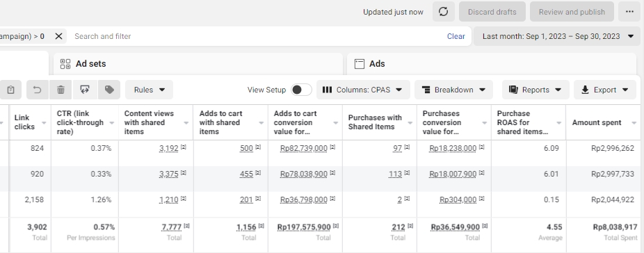Click the total value Rp36,549,900
This screenshot has width=644, height=253.
coord(455,227)
